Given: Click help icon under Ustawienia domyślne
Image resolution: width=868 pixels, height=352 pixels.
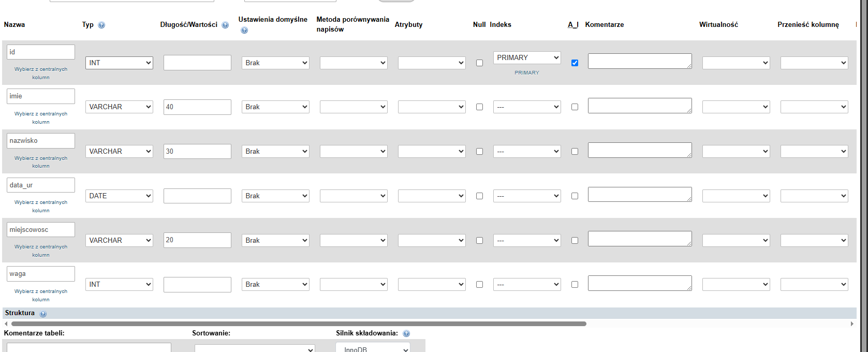Looking at the screenshot, I should pos(244,30).
